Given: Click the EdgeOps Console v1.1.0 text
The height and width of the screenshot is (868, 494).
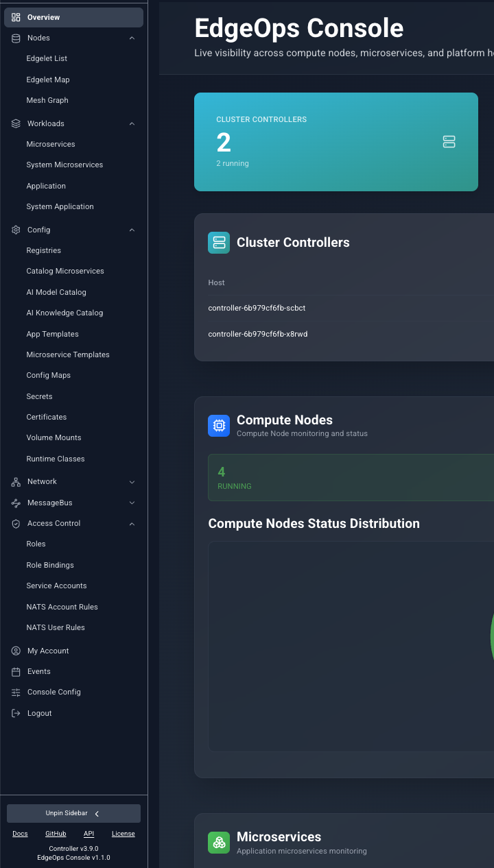Looking at the screenshot, I should pos(73,858).
